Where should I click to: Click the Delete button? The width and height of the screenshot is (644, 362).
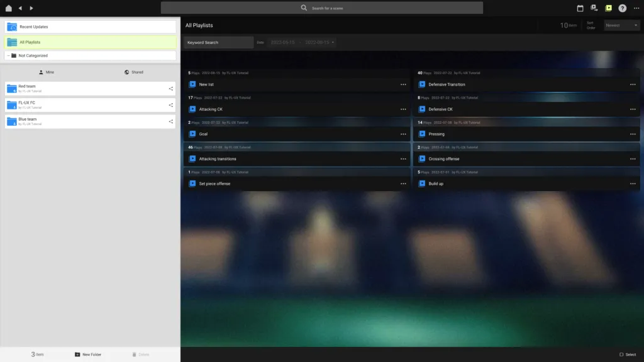click(141, 354)
